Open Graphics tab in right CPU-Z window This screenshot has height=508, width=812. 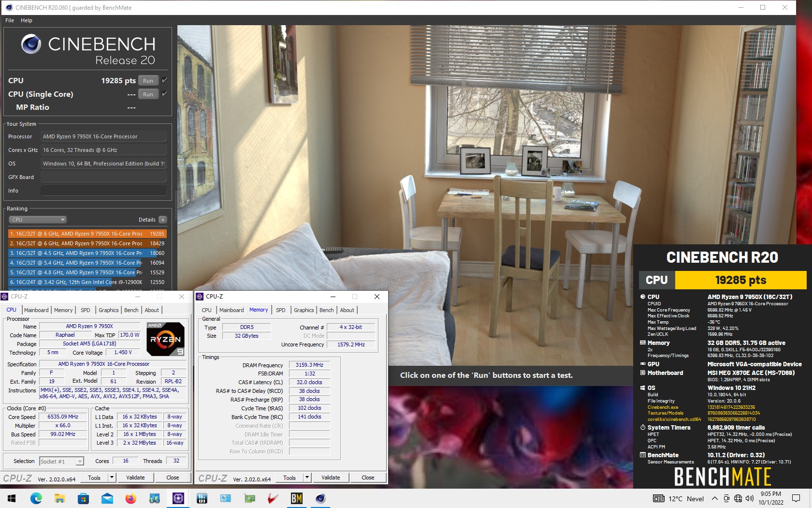304,310
